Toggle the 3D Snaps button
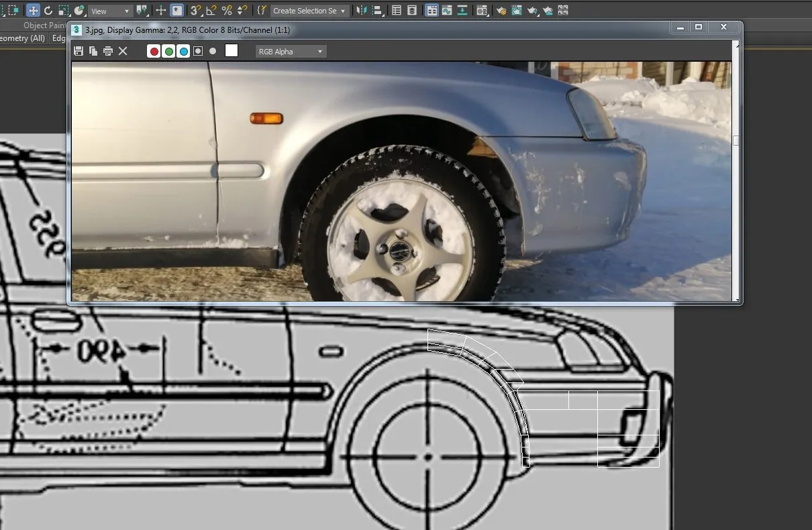The image size is (812, 530). 195,11
